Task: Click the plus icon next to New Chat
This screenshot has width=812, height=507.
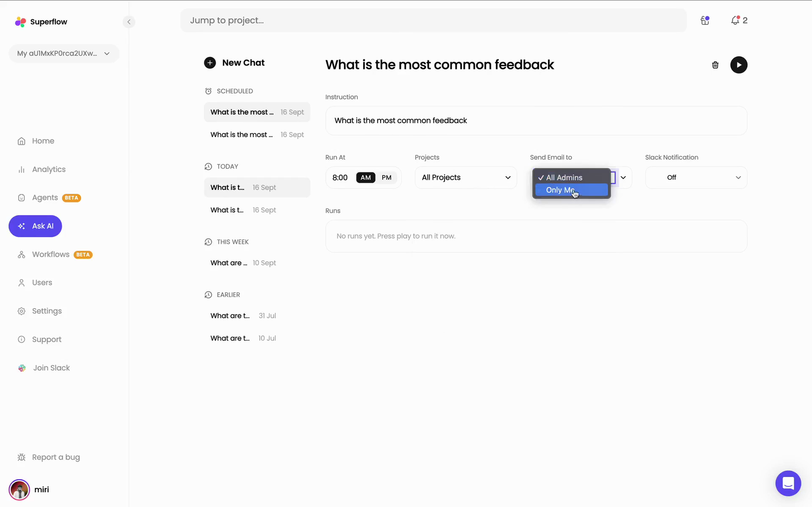Action: pos(210,62)
